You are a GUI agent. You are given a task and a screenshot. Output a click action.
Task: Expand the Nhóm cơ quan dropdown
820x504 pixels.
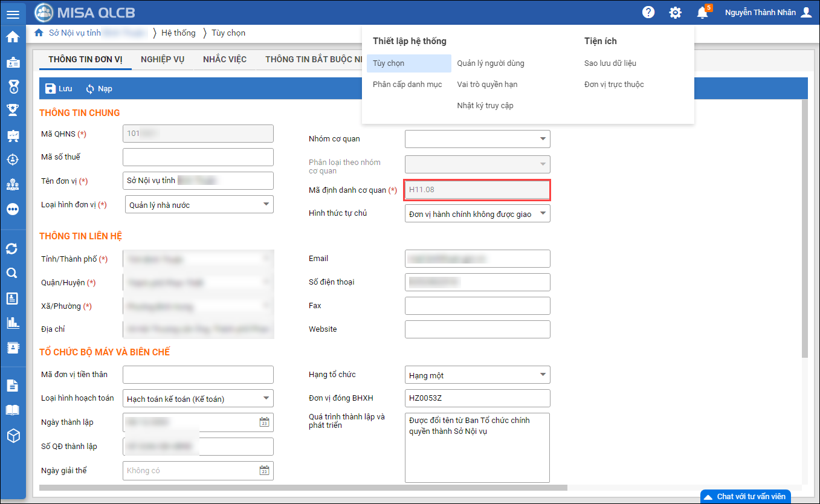(542, 139)
